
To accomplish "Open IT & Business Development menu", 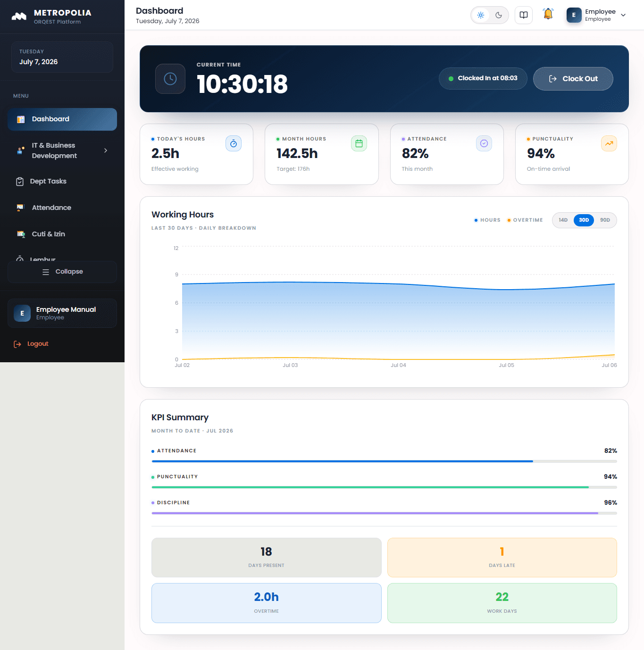I will pyautogui.click(x=62, y=150).
